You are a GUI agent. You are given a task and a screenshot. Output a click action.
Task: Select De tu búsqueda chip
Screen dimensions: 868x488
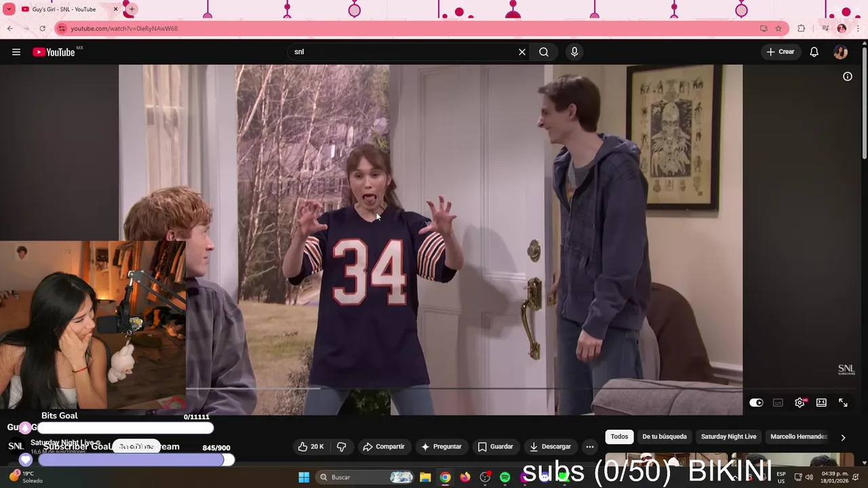665,436
